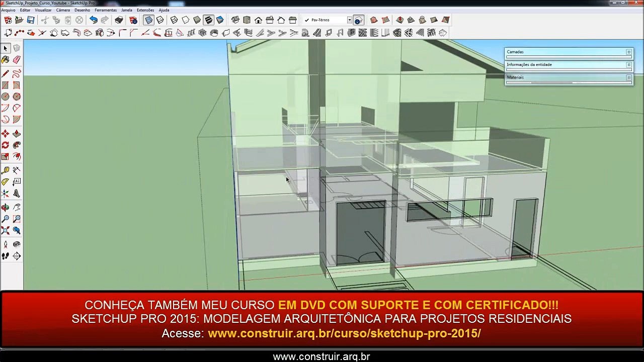
Task: Select the Scale tool
Action: 6,157
